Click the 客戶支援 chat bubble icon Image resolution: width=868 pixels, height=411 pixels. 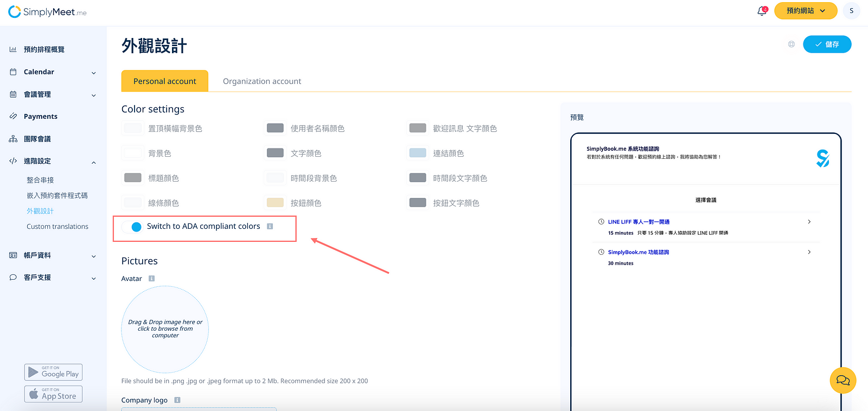pyautogui.click(x=13, y=277)
